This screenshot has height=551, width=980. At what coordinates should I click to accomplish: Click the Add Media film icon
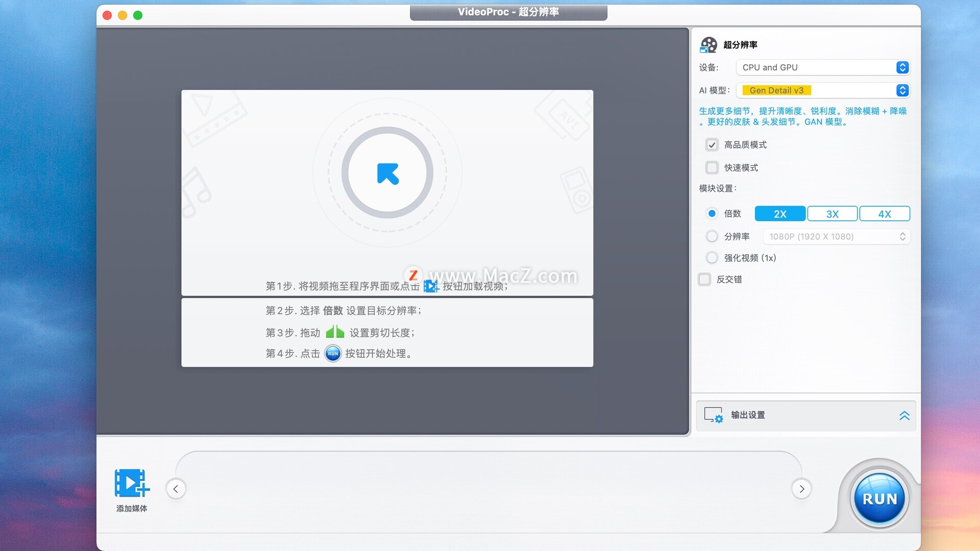click(132, 483)
